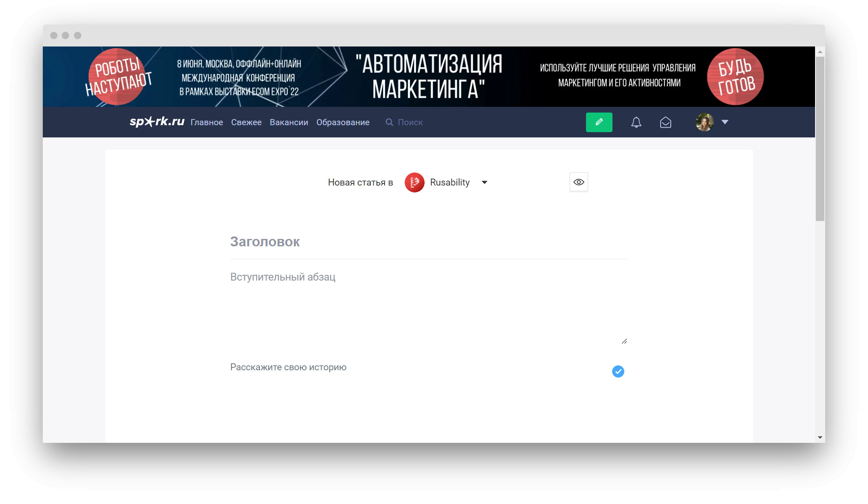Open notifications bell icon
The width and height of the screenshot is (868, 504).
tap(636, 122)
